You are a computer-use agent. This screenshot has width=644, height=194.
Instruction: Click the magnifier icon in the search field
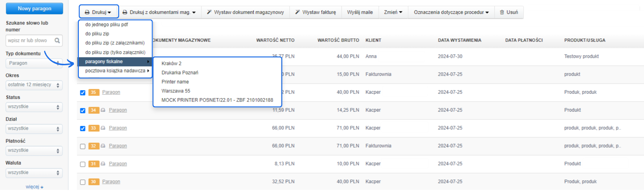(57, 41)
